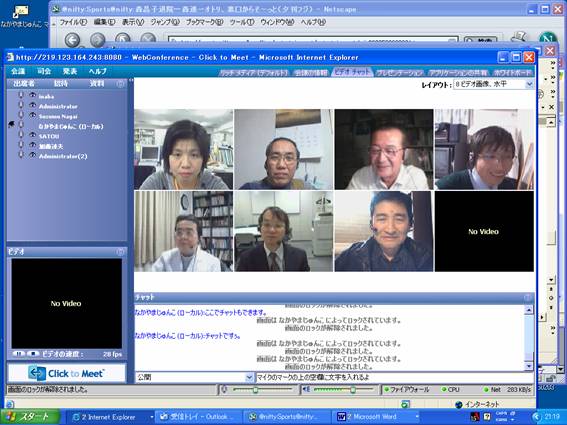The image size is (567, 425).
Task: Click CPU status indicator
Action: 451,390
